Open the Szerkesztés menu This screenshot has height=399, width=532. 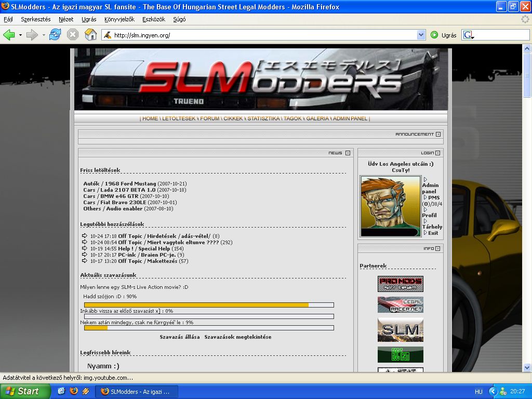(x=36, y=19)
